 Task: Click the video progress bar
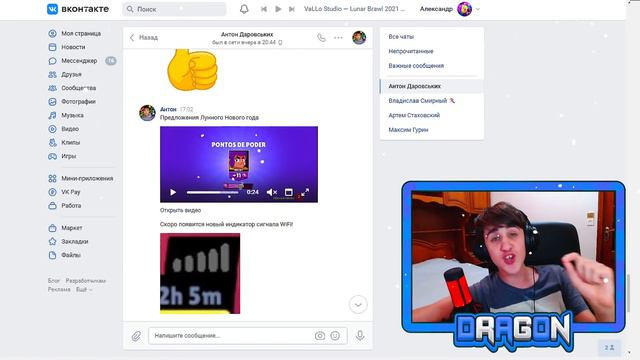(x=212, y=192)
